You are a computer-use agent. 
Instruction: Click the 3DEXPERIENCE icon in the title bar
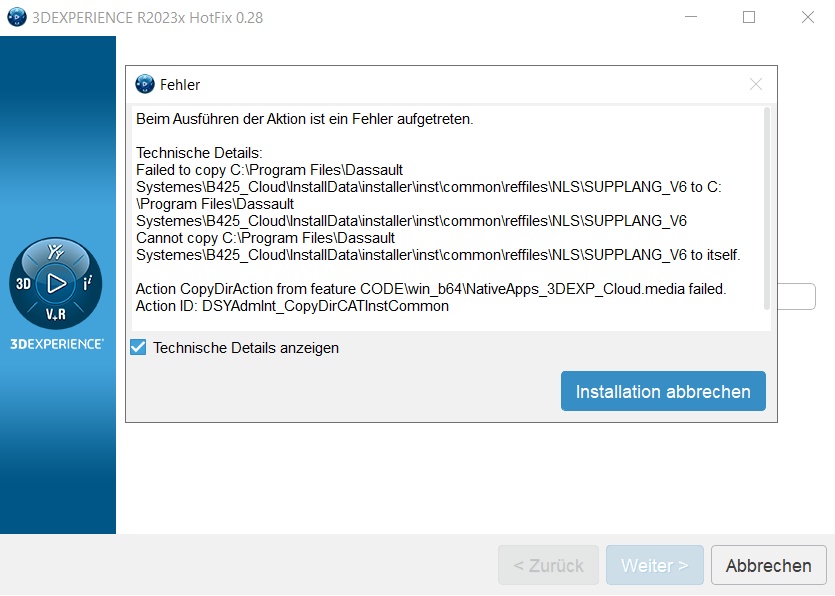coord(16,17)
